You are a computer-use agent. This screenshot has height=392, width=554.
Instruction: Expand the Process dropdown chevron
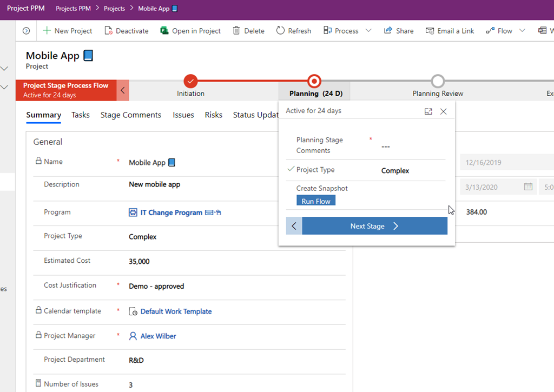coord(368,31)
